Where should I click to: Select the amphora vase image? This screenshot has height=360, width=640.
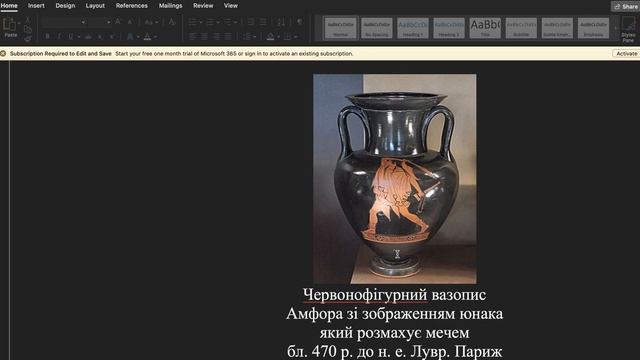394,179
